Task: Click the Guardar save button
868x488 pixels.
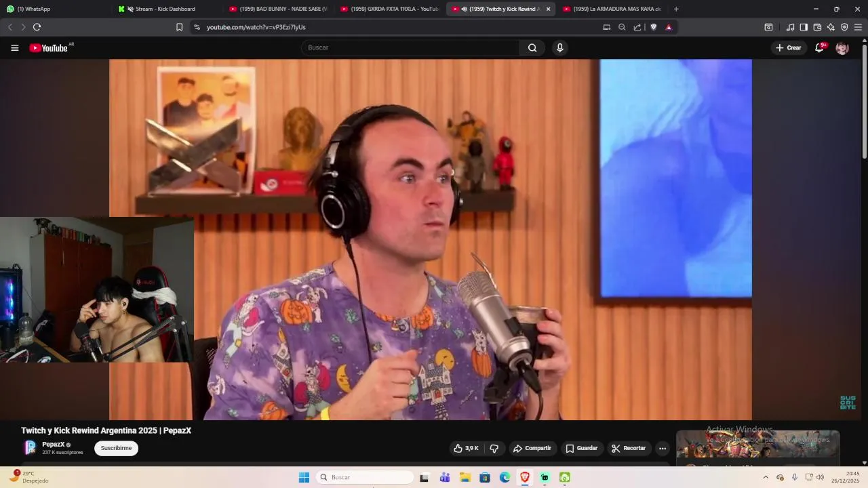Action: click(582, 448)
